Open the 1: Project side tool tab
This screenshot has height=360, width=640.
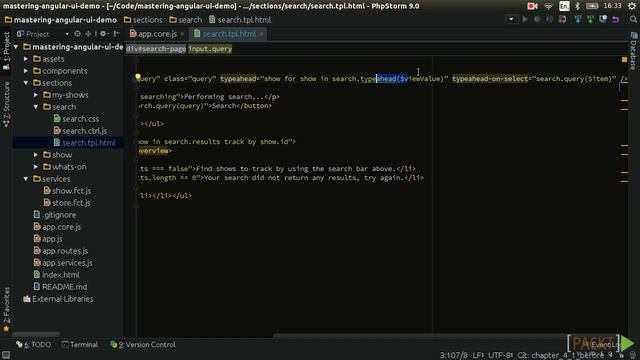pyautogui.click(x=6, y=50)
